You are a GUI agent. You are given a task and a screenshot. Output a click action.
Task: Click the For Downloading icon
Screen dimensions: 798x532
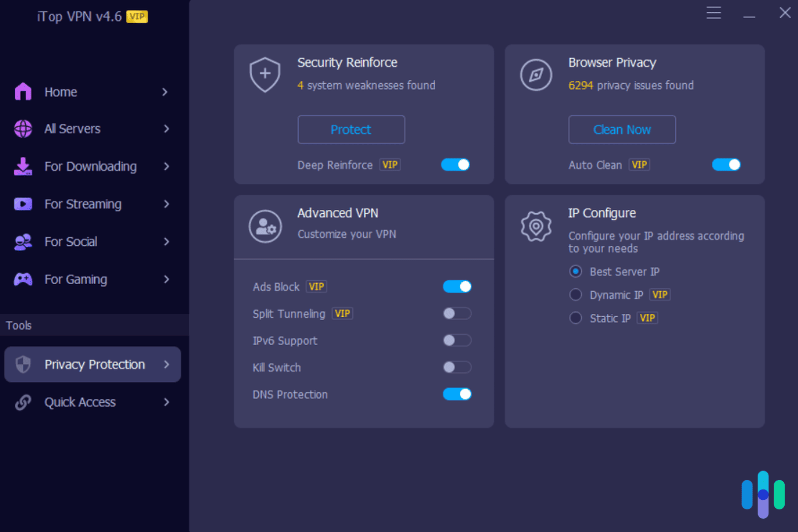[22, 166]
